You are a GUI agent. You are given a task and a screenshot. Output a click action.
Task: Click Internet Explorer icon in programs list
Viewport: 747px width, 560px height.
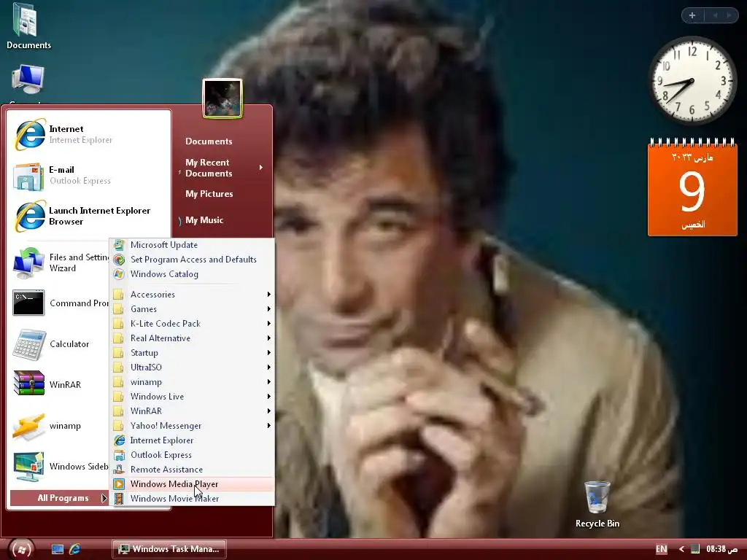[119, 440]
